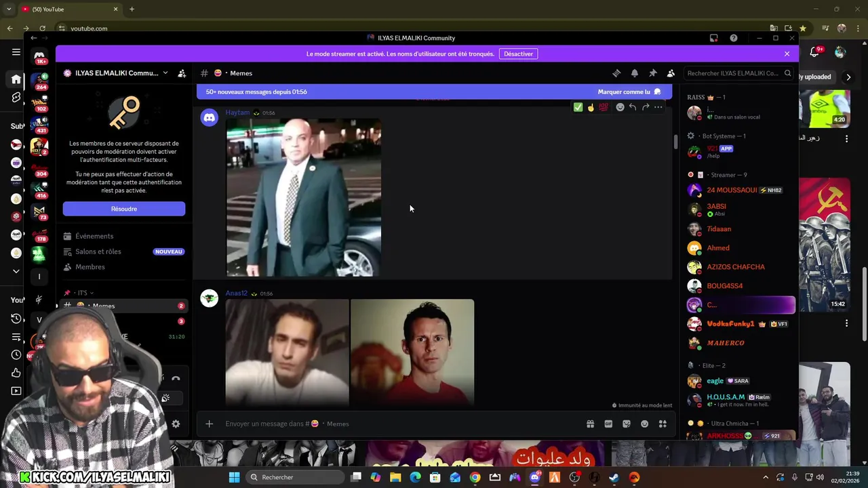Open notification settings bell icon

point(635,73)
